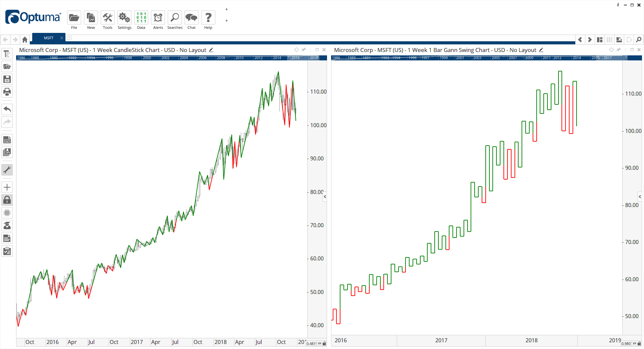Toggle the XY button on Gann Swing chart

(635, 344)
